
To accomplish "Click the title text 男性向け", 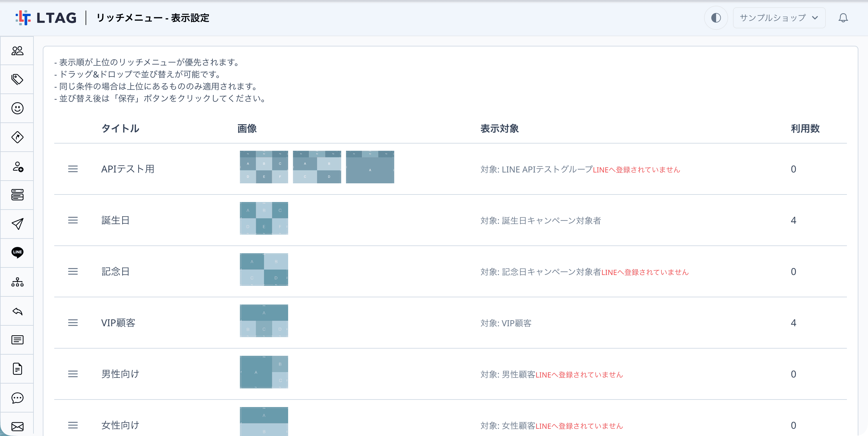I will click(x=120, y=374).
